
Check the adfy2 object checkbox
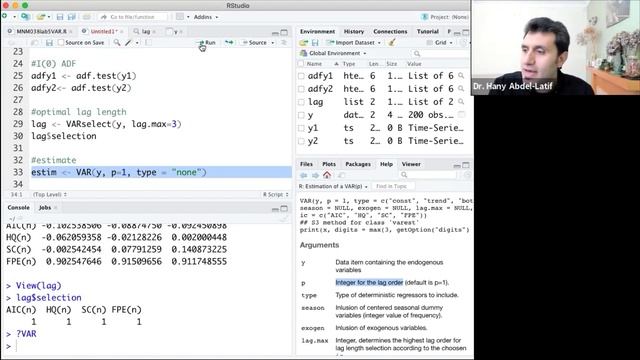tap(301, 89)
